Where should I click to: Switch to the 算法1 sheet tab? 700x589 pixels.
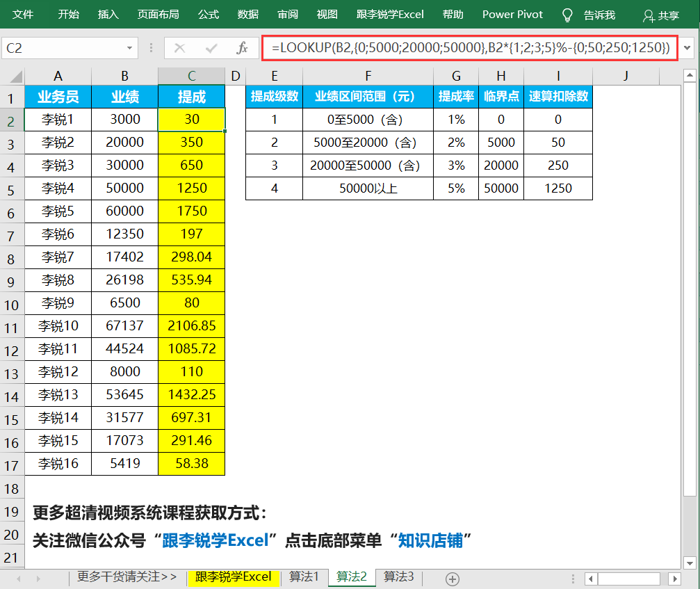(x=304, y=576)
